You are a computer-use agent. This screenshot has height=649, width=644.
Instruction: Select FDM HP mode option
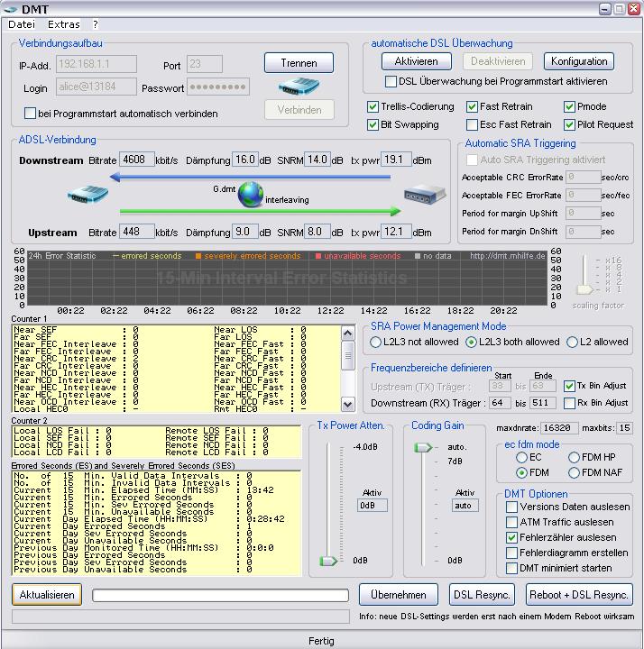(x=575, y=458)
